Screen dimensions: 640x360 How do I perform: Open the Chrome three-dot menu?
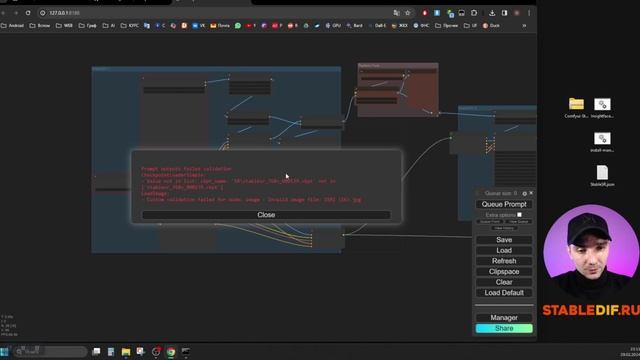click(529, 13)
